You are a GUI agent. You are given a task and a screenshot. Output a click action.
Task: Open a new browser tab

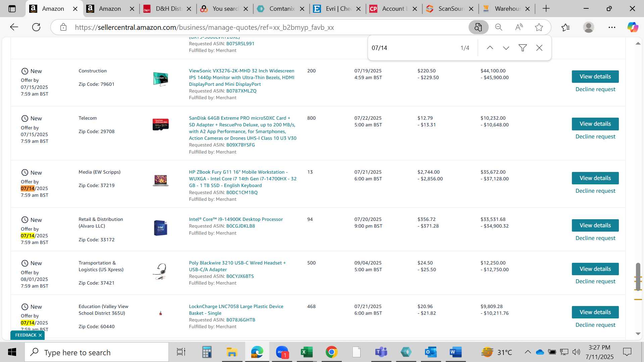click(546, 9)
